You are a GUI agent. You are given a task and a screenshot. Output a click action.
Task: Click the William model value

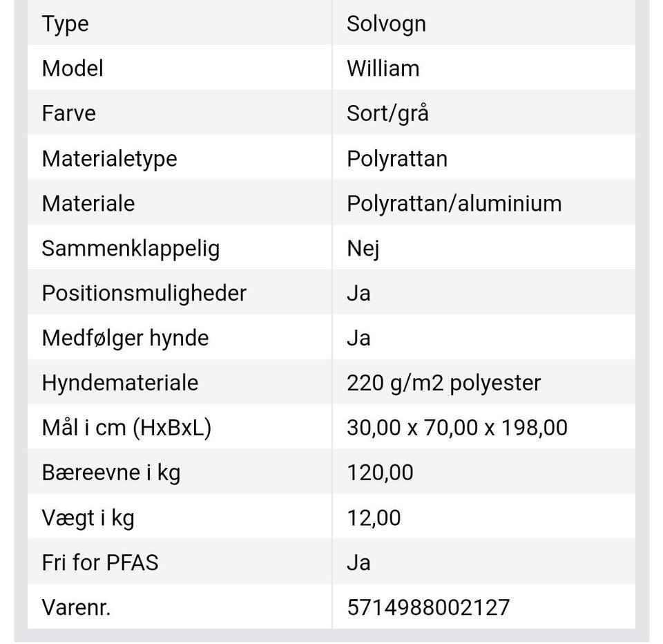(x=383, y=68)
